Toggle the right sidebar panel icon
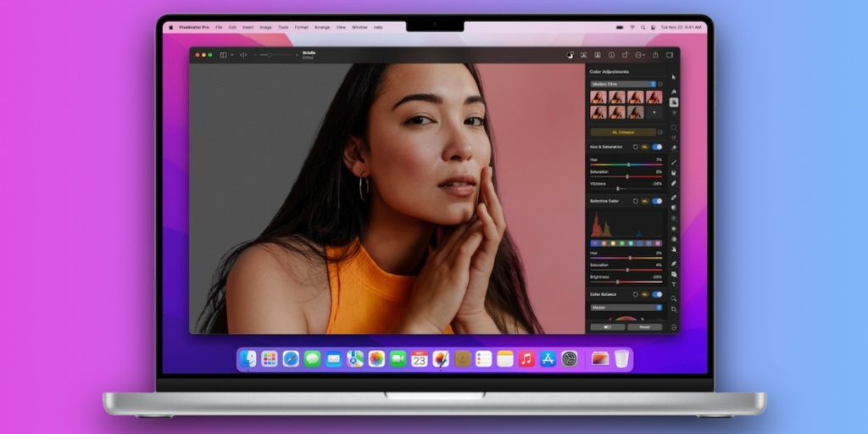Viewport: 868px width, 434px height. [x=670, y=55]
